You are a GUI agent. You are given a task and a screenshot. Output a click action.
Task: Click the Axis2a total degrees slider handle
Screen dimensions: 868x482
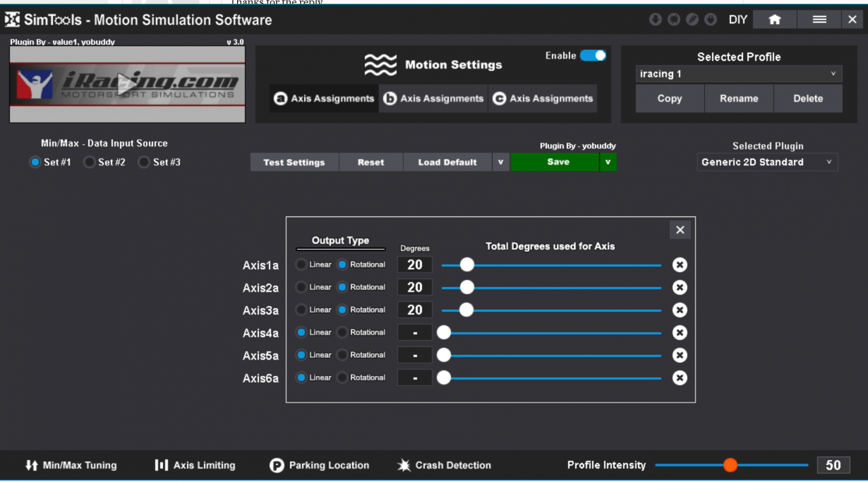[x=467, y=287]
